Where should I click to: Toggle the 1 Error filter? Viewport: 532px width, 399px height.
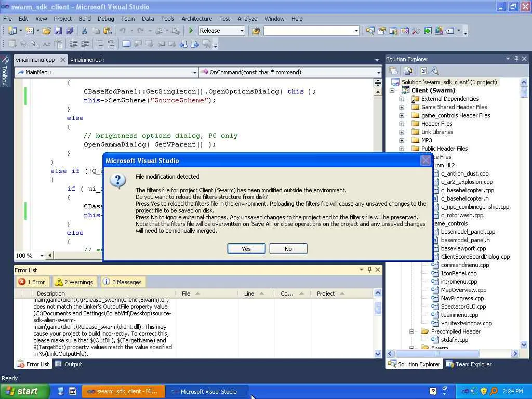point(32,282)
